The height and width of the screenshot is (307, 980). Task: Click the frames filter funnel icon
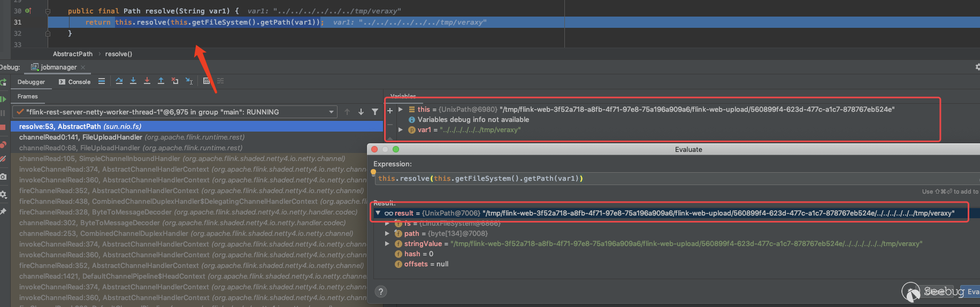point(375,112)
